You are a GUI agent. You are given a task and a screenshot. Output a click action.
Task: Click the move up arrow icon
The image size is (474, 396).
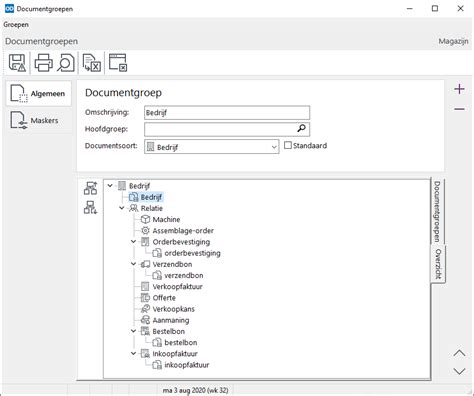click(x=459, y=353)
